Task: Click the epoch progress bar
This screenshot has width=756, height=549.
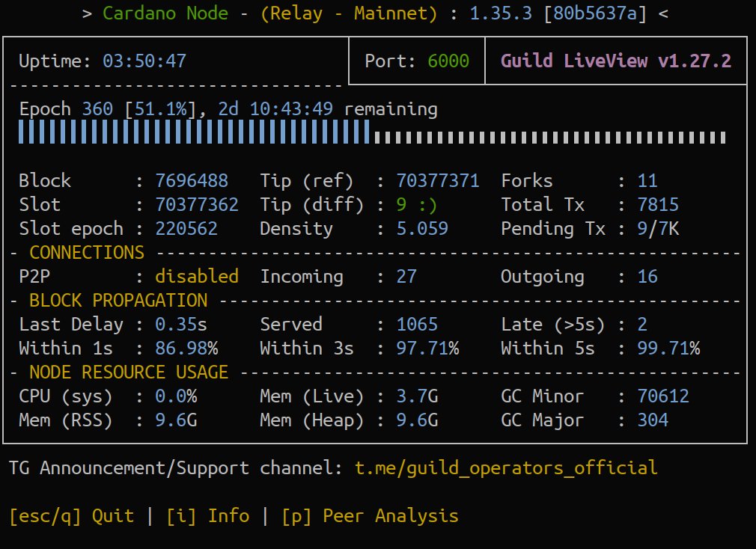Action: coord(372,132)
